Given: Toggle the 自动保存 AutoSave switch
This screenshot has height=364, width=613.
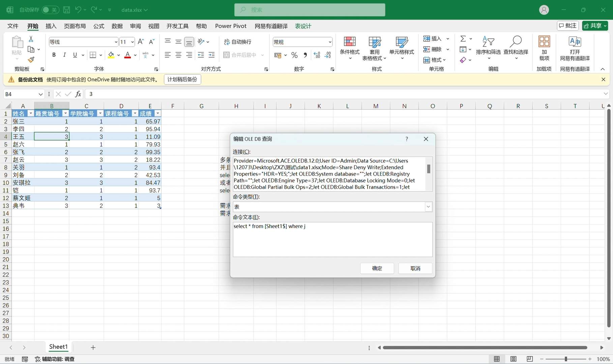Looking at the screenshot, I should (50, 10).
